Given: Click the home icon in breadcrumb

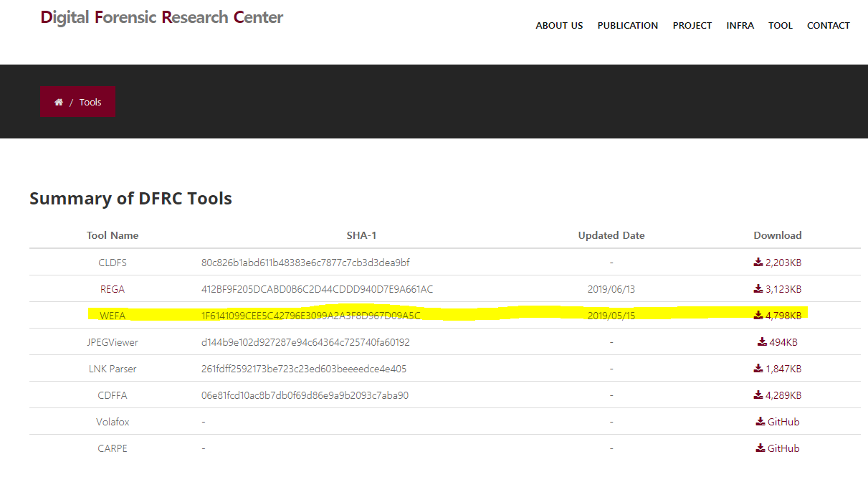Looking at the screenshot, I should [59, 103].
